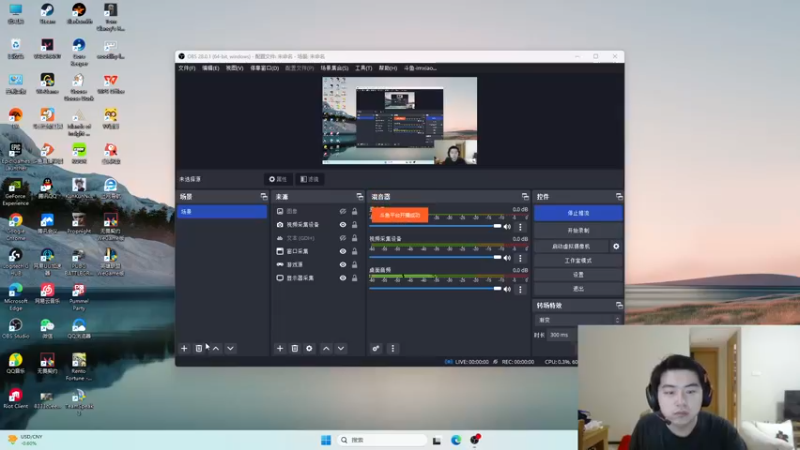800x450 pixels.
Task: Click 开始录制 start recording button
Action: click(578, 231)
